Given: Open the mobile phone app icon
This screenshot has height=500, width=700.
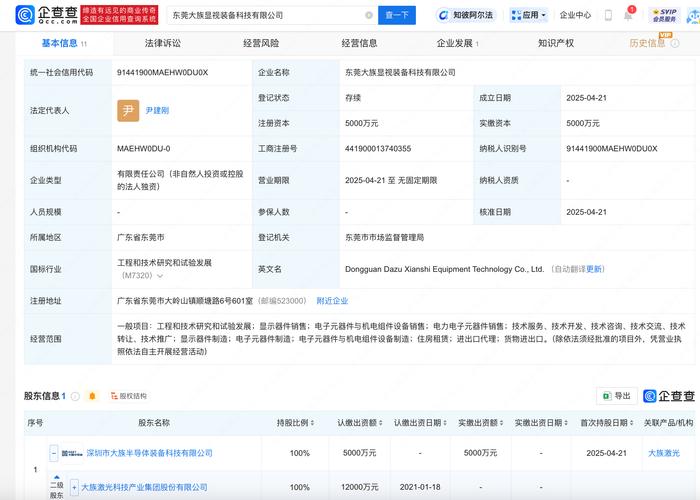Looking at the screenshot, I should [x=608, y=15].
